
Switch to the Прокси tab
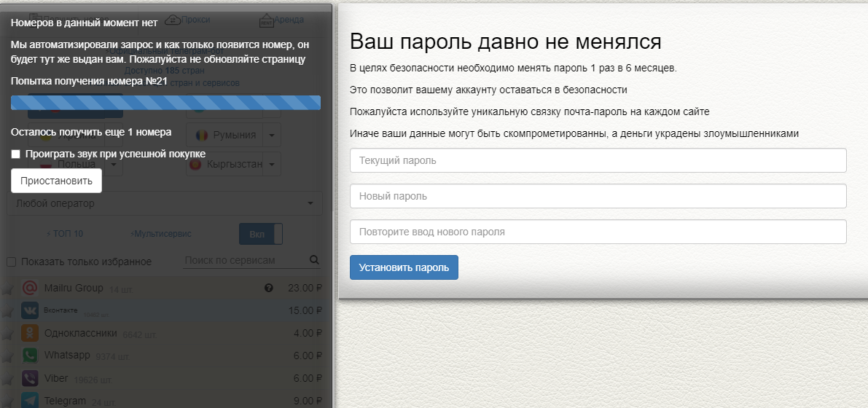tap(187, 20)
